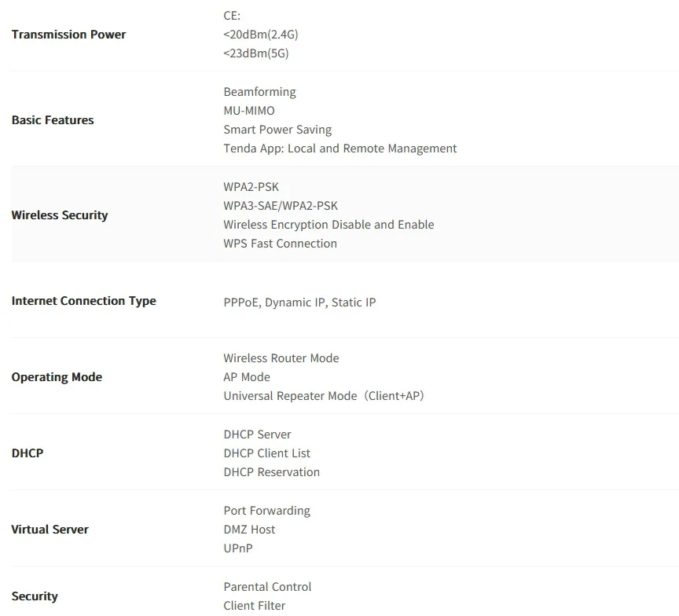Image resolution: width=679 pixels, height=616 pixels.
Task: Click the <23dBm(5G) power value
Action: coord(261,53)
